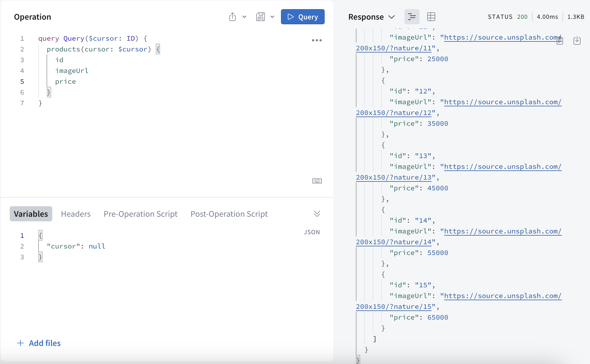The width and height of the screenshot is (590, 364).
Task: Open the Response dropdown menu
Action: 371,17
